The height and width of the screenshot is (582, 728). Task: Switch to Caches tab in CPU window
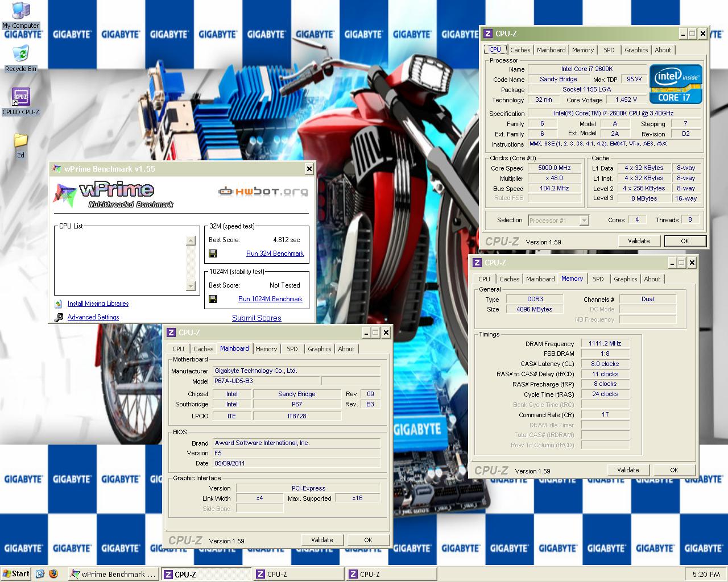pyautogui.click(x=520, y=50)
